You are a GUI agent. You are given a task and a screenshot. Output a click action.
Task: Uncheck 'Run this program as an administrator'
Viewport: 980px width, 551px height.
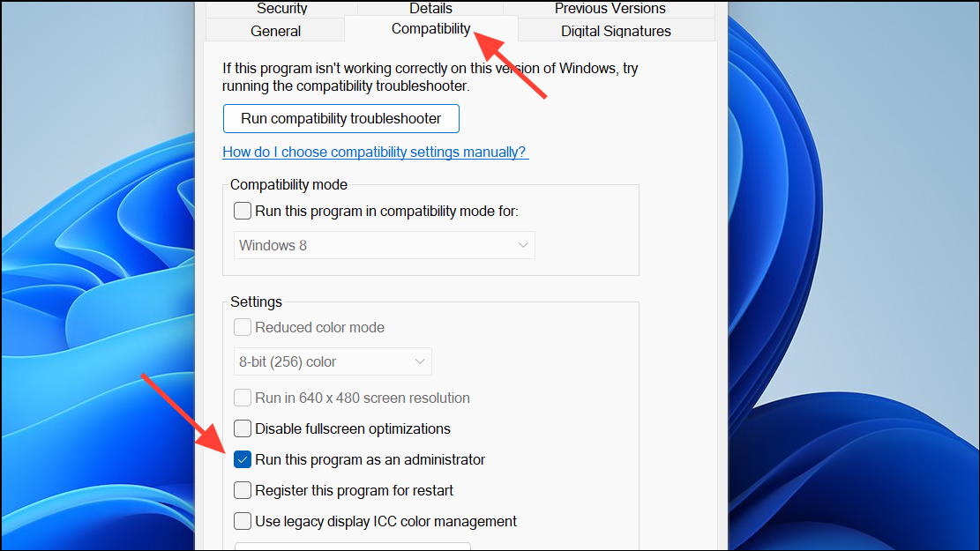coord(243,459)
